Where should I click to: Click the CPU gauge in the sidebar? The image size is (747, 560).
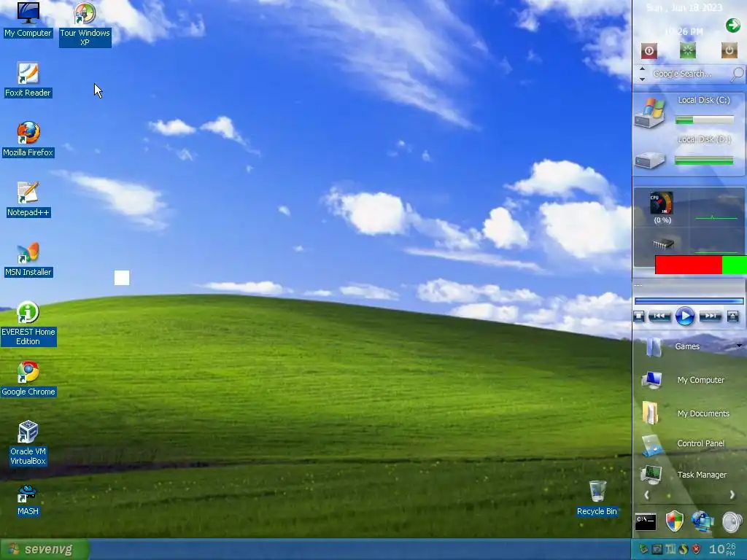tap(661, 203)
